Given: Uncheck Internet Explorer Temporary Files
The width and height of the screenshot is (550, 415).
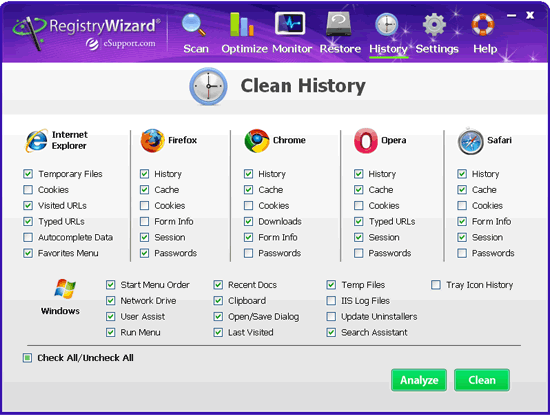Looking at the screenshot, I should pyautogui.click(x=28, y=174).
